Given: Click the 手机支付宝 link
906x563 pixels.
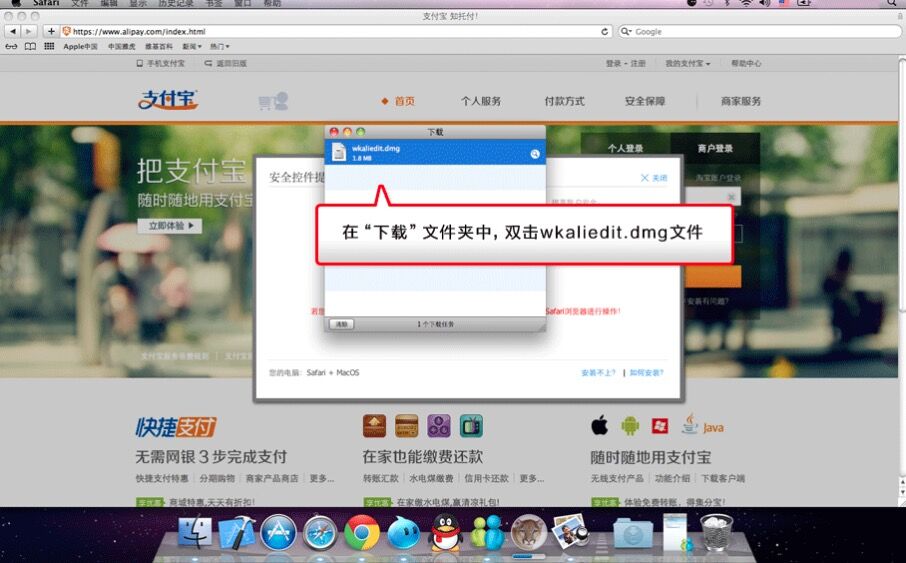Looking at the screenshot, I should coord(161,64).
